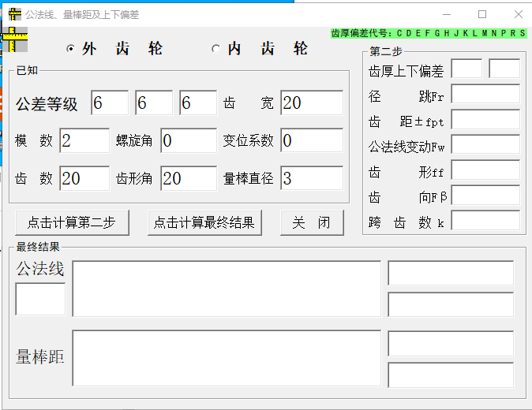The height and width of the screenshot is (410, 532).
Task: Click the large 公法线 result box
Action: (227, 289)
